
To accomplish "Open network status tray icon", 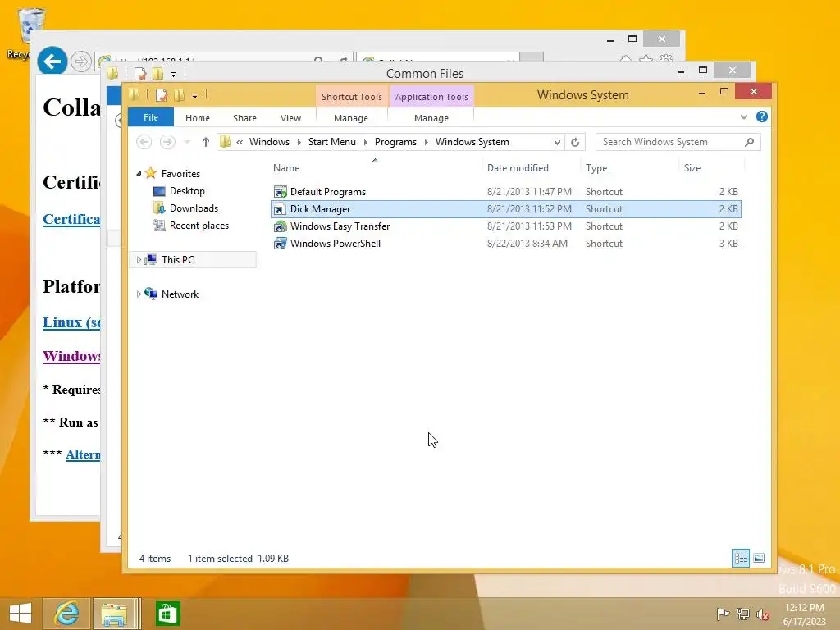I will coord(743,614).
